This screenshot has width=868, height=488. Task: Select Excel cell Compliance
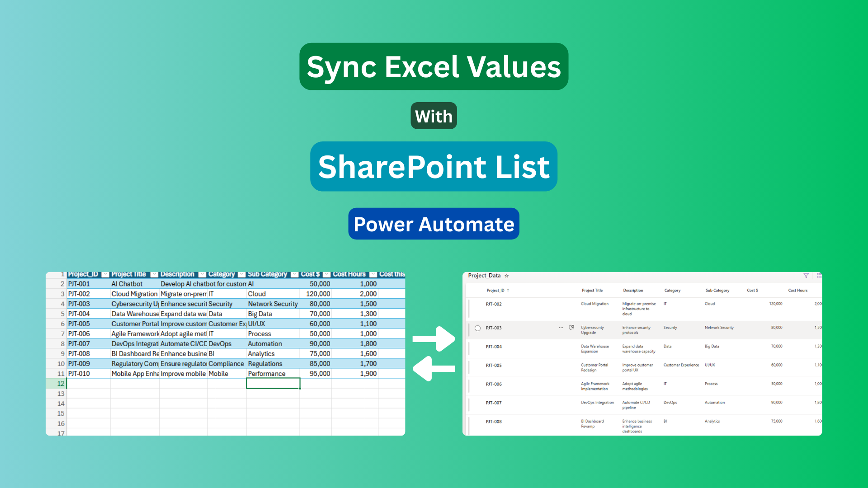tap(226, 364)
